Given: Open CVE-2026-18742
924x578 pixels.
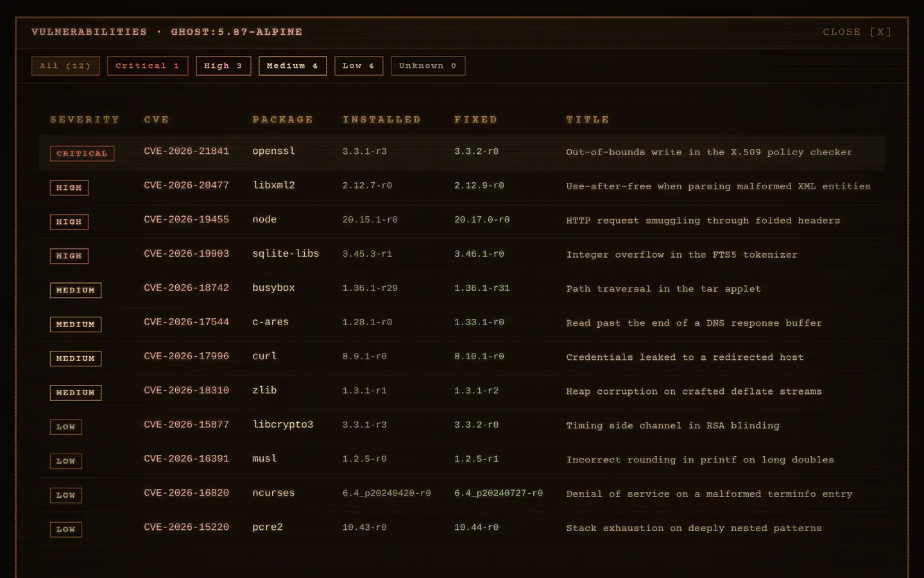Looking at the screenshot, I should pos(187,288).
